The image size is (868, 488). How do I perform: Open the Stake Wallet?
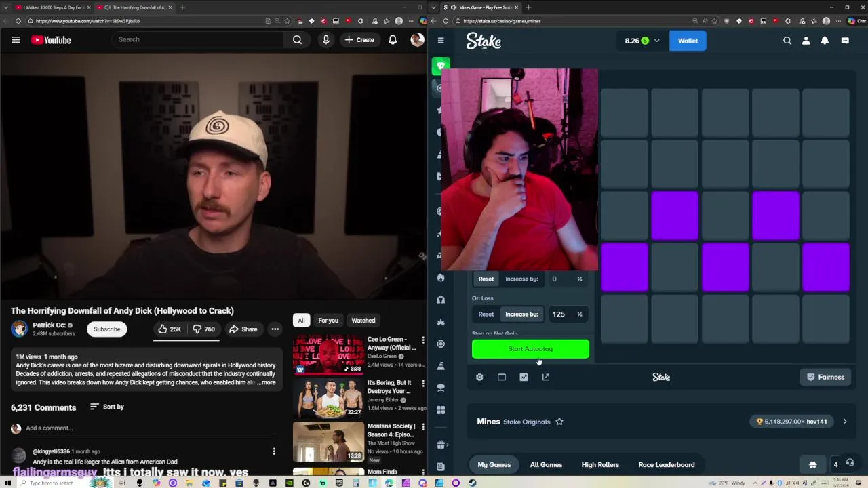pos(688,41)
